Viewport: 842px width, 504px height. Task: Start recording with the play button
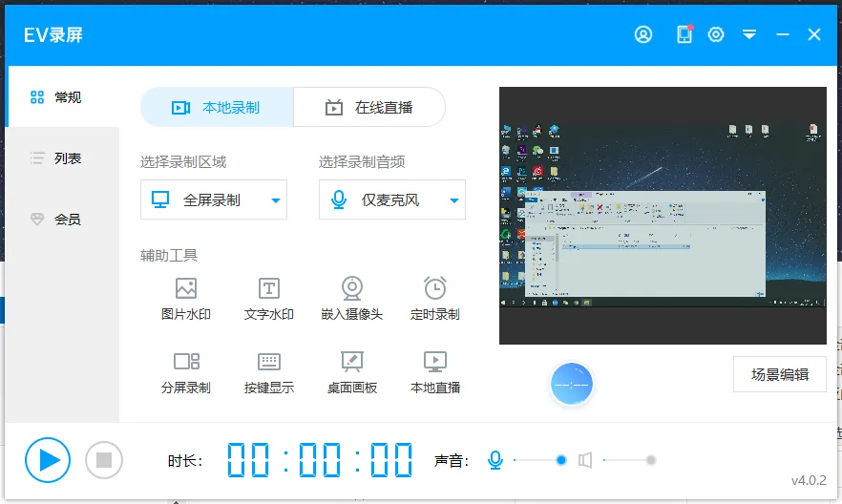point(48,460)
